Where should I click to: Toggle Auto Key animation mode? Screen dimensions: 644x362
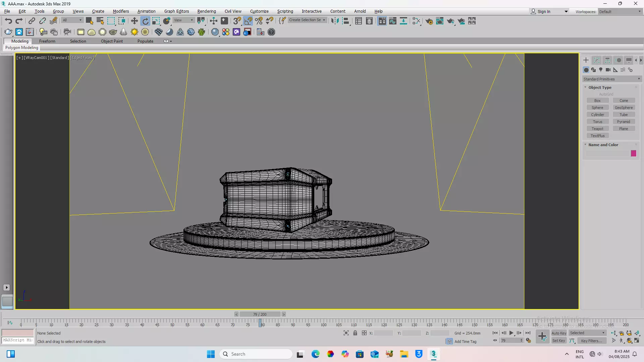(558, 333)
